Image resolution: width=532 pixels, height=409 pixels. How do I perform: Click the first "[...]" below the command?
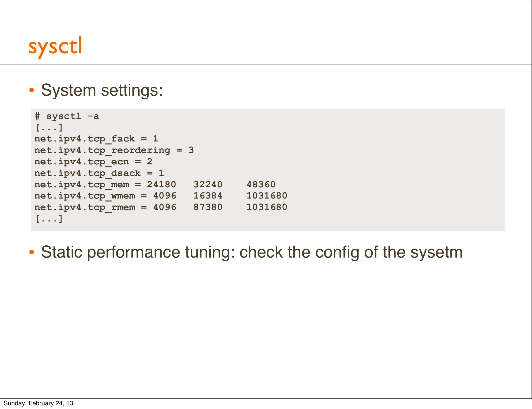click(49, 128)
